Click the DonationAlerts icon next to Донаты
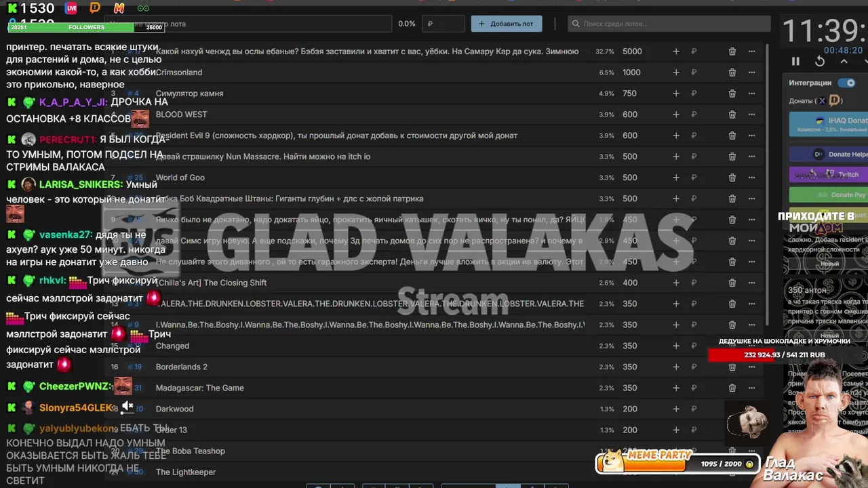Image resolution: width=868 pixels, height=488 pixels. tap(835, 101)
